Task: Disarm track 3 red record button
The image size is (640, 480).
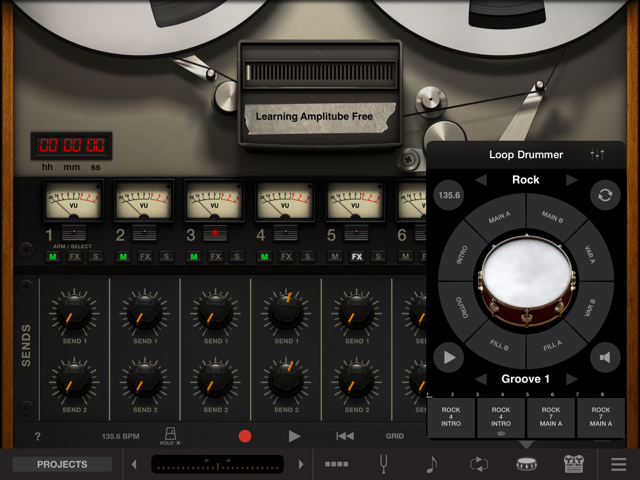Action: click(215, 233)
